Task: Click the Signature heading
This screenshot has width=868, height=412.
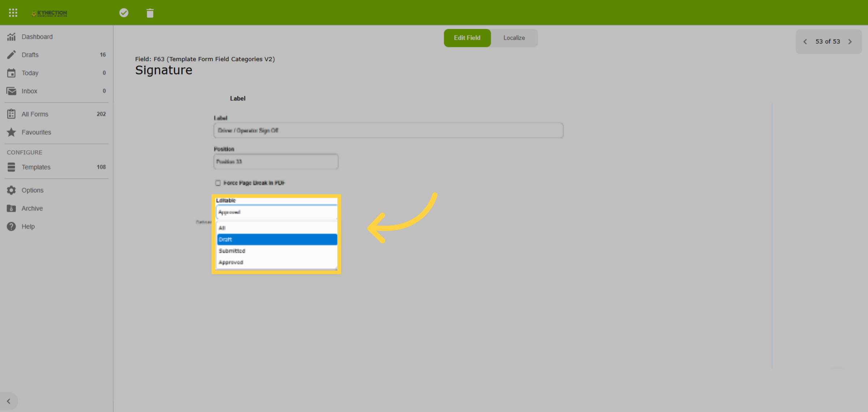Action: pos(164,70)
